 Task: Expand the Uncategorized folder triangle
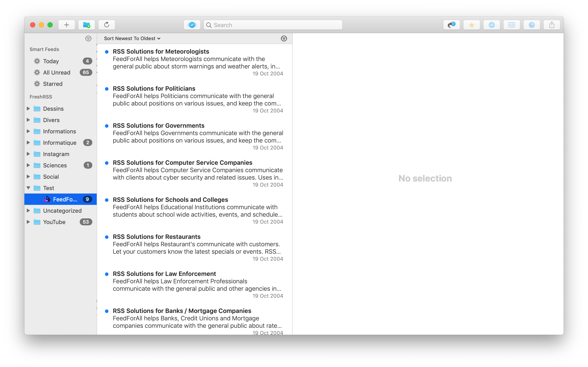point(28,211)
